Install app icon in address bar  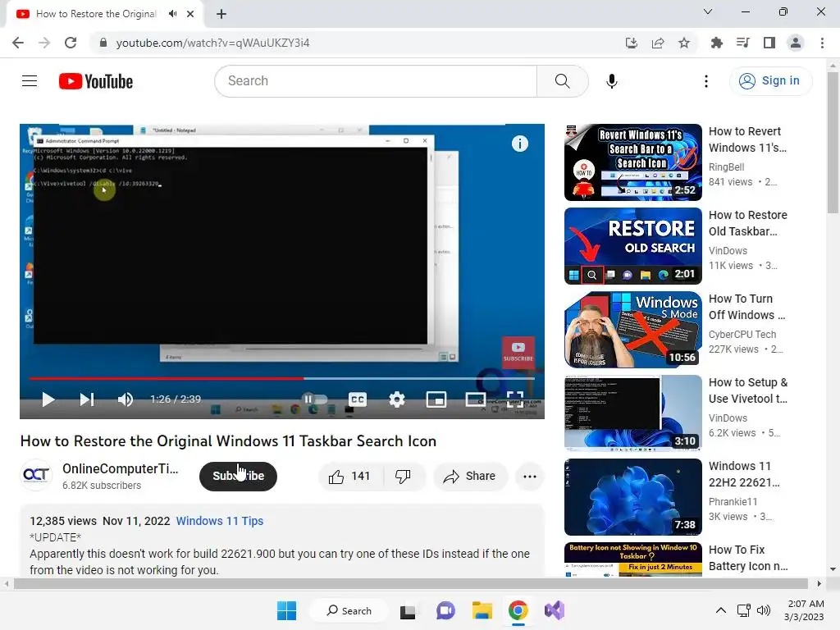[x=632, y=43]
